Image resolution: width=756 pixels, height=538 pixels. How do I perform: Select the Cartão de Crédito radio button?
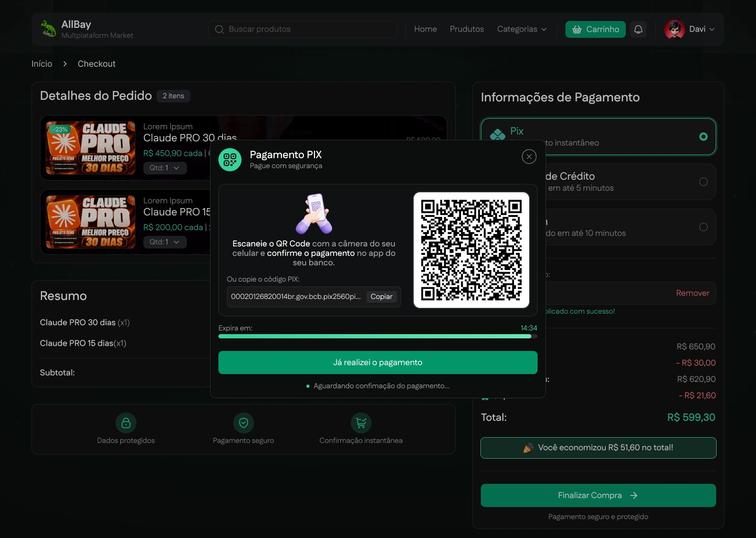tap(703, 182)
